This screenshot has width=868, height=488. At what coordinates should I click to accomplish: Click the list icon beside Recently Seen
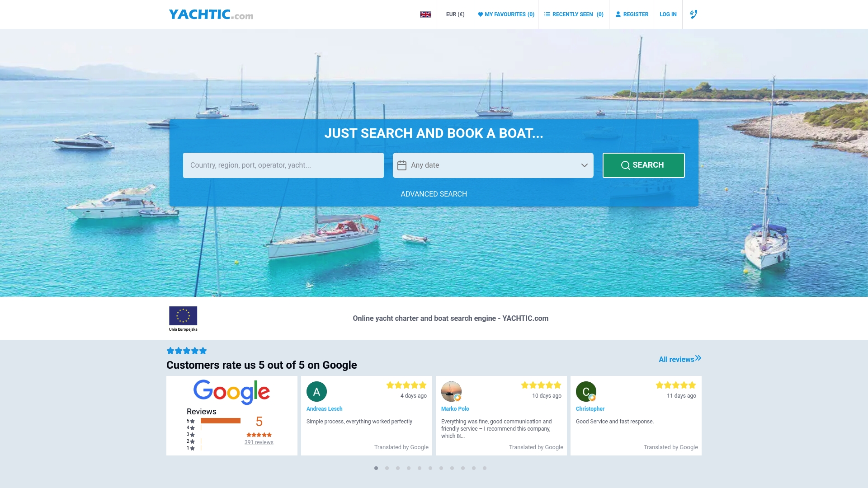tap(547, 14)
